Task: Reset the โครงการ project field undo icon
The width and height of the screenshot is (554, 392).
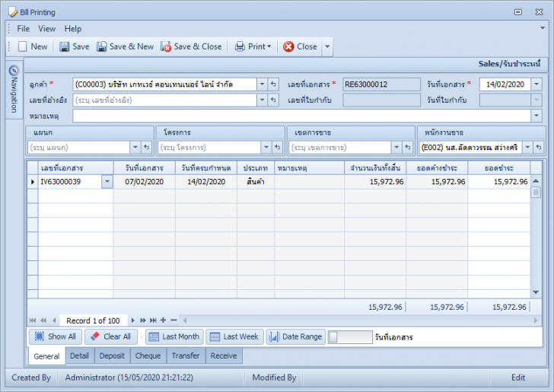Action: (x=277, y=147)
